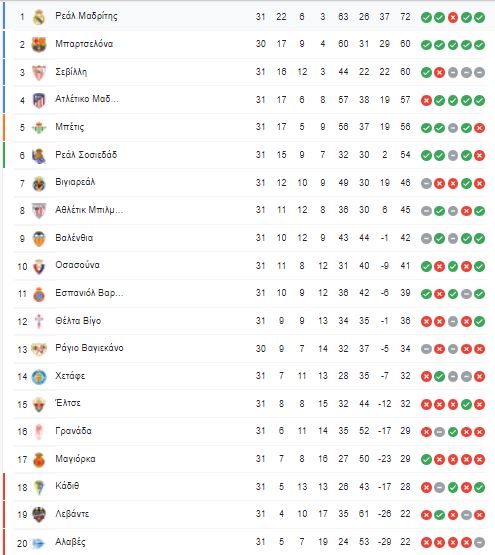The width and height of the screenshot is (495, 555).
Task: Select the Οσασούνα team name
Action: pos(77,265)
